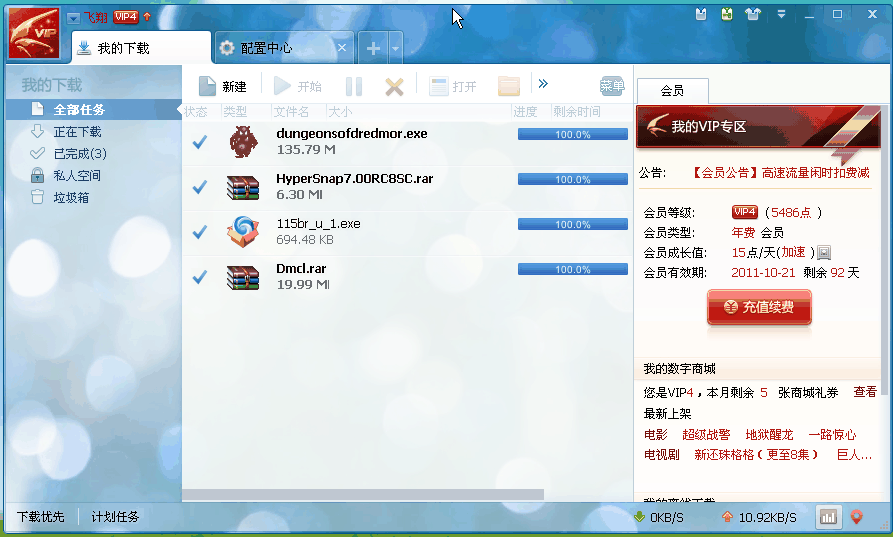This screenshot has height=537, width=893.
Task: Click the pause toolbar icon
Action: point(354,87)
